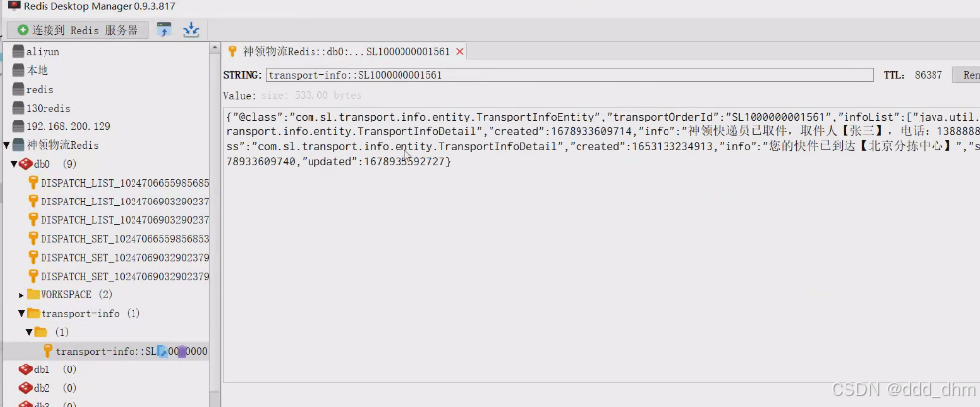Click the server icon beside redis
Screen dimensions: 980x407
pos(18,89)
